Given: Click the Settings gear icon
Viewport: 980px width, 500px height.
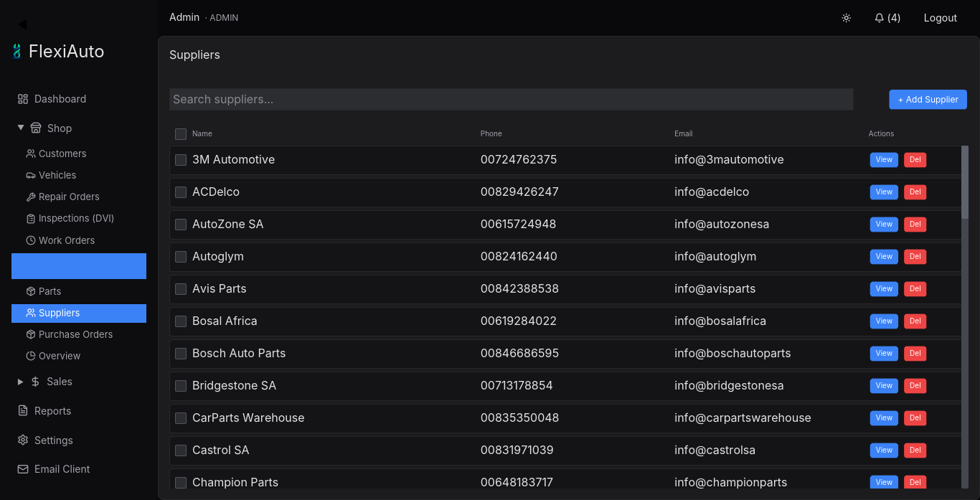Looking at the screenshot, I should tap(23, 440).
